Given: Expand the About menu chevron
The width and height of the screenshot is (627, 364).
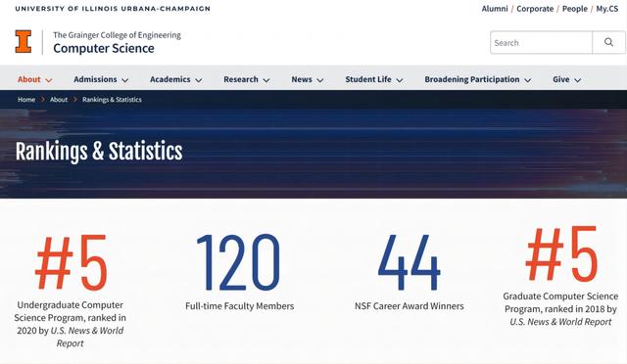Looking at the screenshot, I should [x=49, y=80].
